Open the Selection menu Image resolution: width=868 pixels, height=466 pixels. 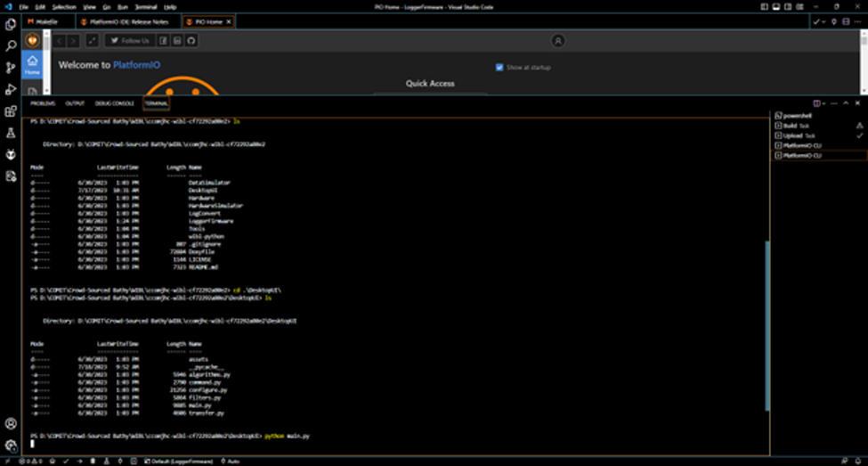click(64, 7)
